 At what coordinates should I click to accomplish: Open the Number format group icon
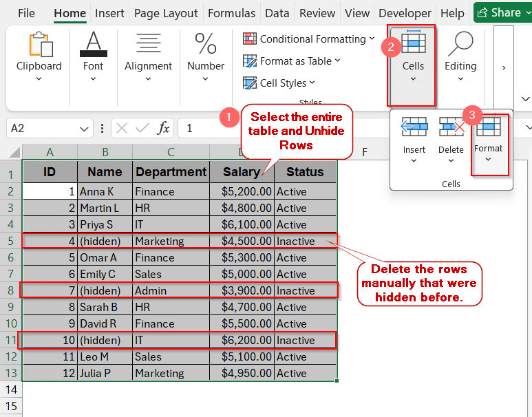pyautogui.click(x=206, y=45)
